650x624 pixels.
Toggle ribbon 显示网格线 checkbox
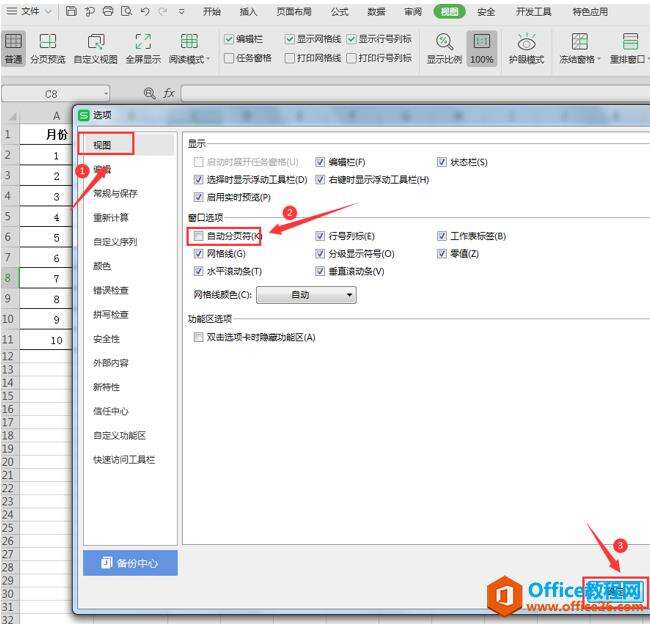[x=290, y=39]
